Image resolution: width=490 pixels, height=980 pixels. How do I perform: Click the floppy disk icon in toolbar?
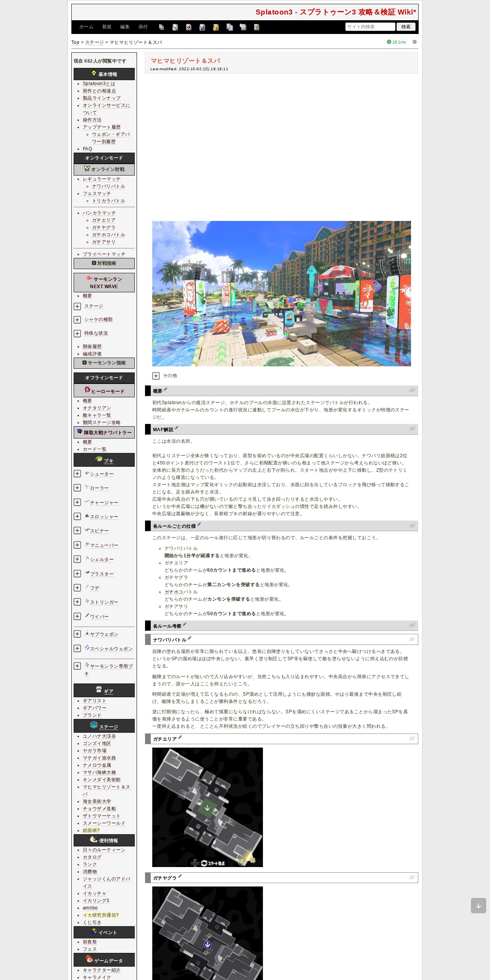pos(202,27)
